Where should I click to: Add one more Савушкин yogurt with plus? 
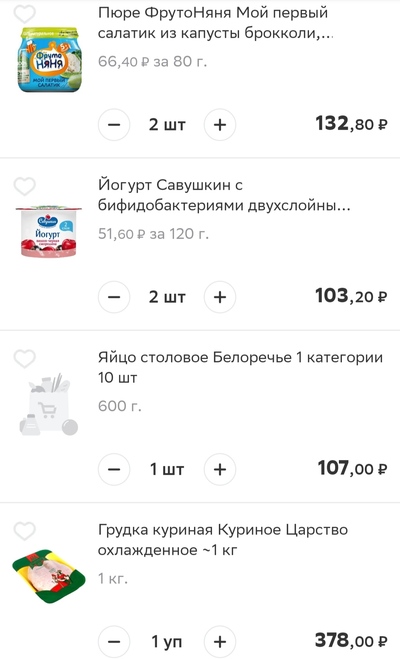(x=220, y=297)
